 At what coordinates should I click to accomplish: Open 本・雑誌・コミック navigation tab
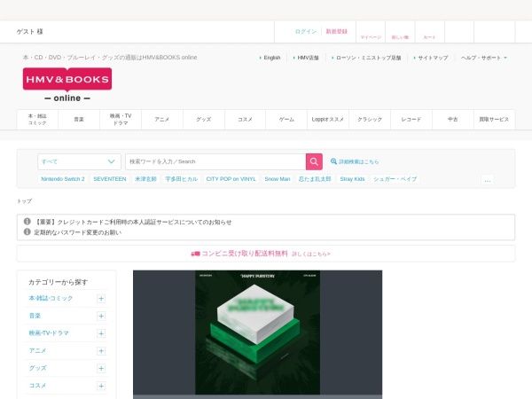pos(37,120)
